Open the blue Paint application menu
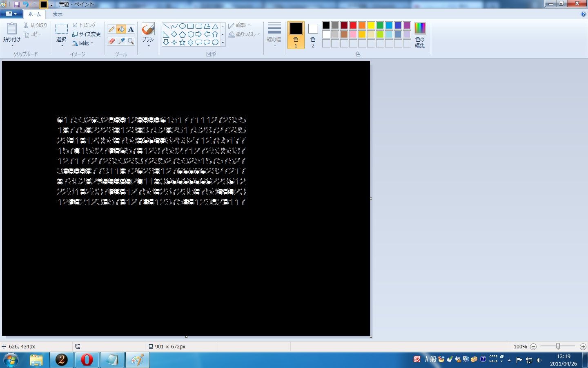 pos(11,14)
